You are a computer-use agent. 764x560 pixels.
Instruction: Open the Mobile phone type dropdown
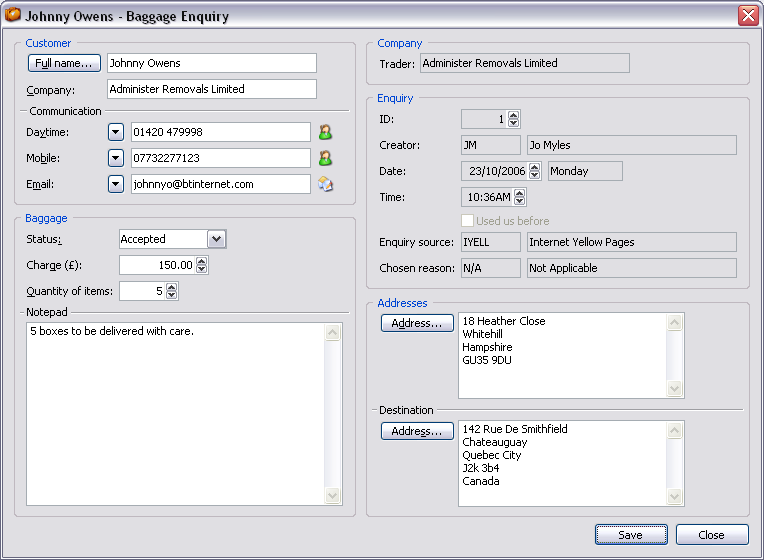tap(115, 158)
